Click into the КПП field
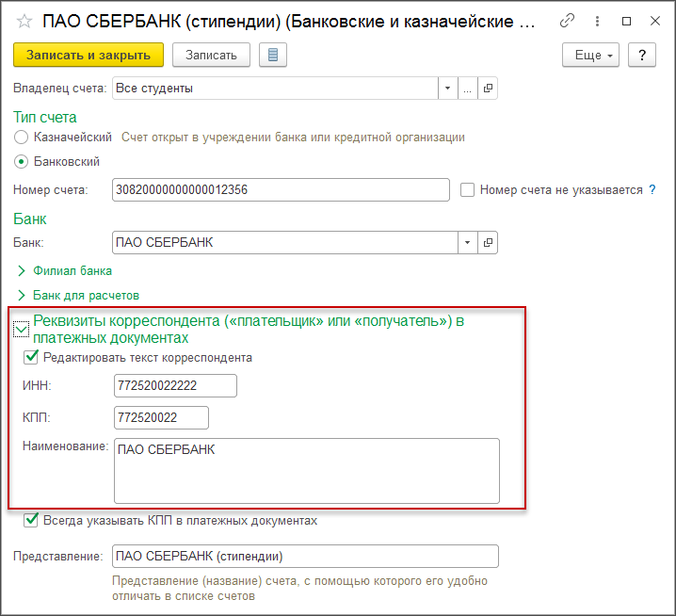Viewport: 676px width, 616px height. 161,417
